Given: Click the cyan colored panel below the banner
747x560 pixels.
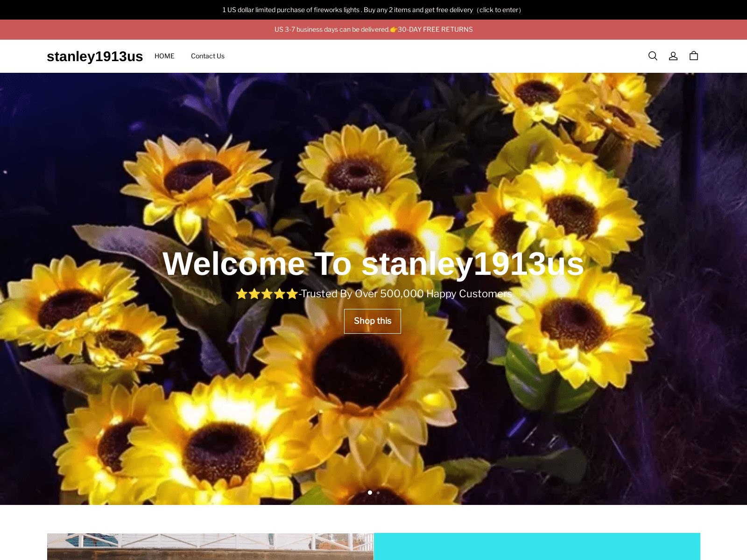Looking at the screenshot, I should point(537,546).
